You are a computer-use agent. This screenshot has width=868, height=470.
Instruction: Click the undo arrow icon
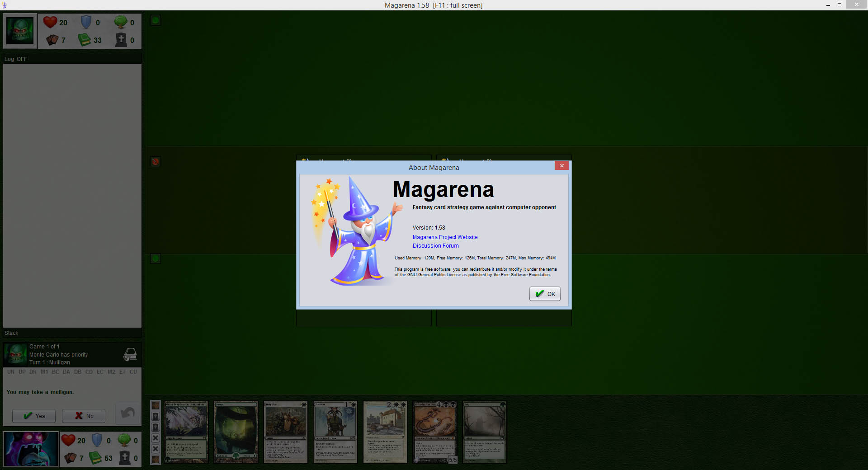[128, 413]
